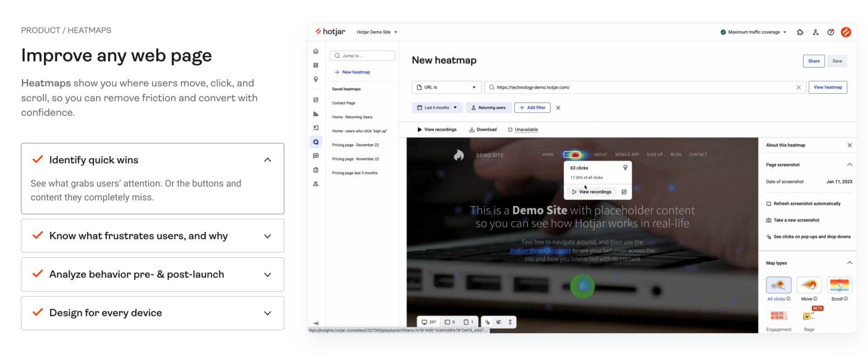
Task: Open the Home - Returning Users saved heatmap
Action: 352,117
